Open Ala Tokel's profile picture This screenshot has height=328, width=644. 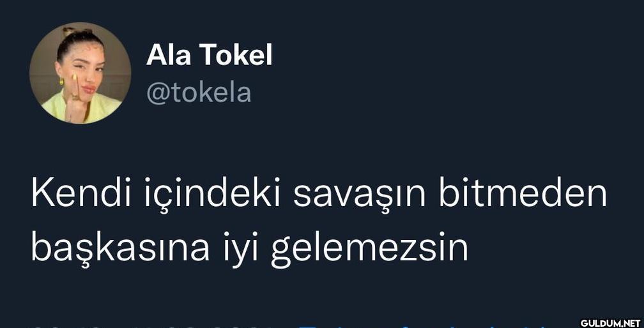[80, 73]
